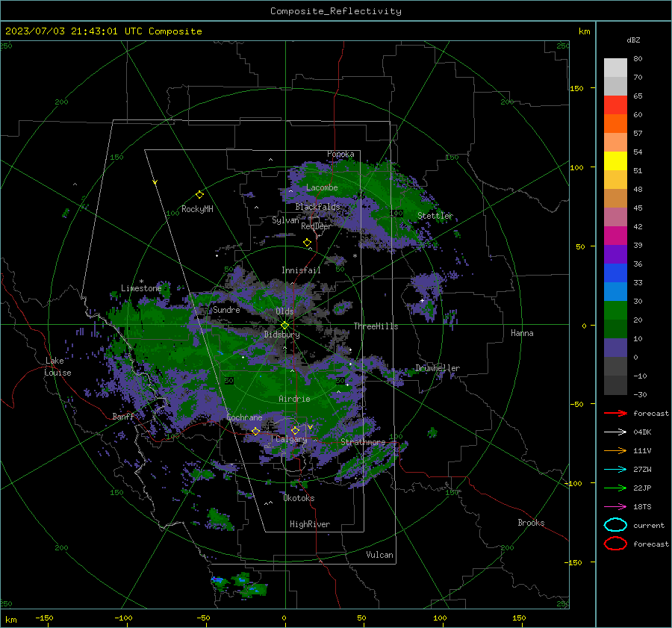The image size is (672, 628).
Task: Click the Didsbury city label
Action: tap(282, 335)
